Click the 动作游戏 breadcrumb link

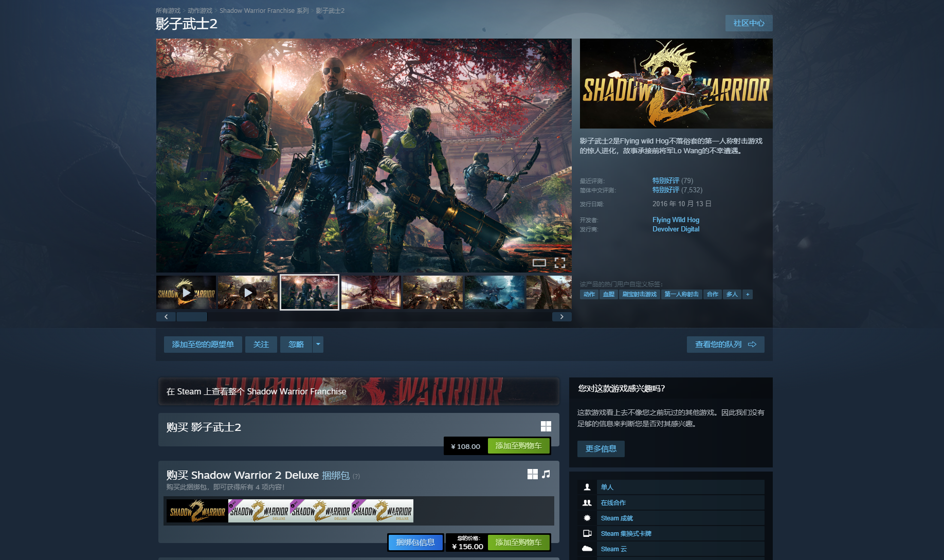click(200, 11)
